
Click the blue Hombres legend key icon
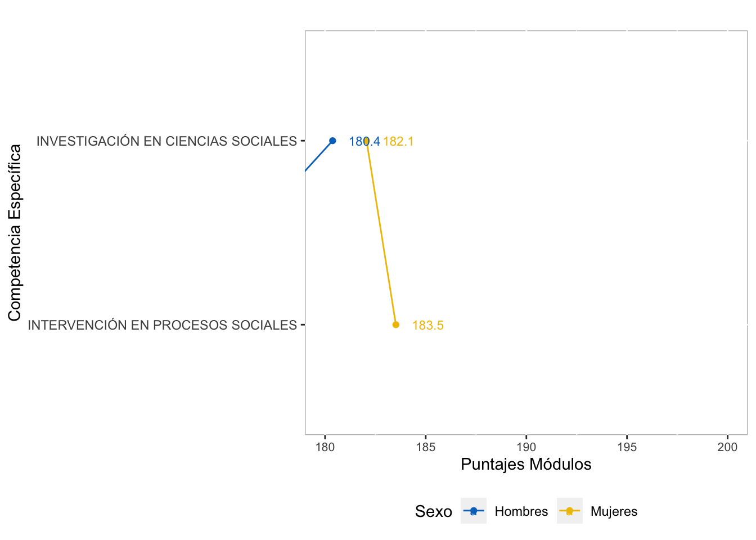click(x=473, y=511)
